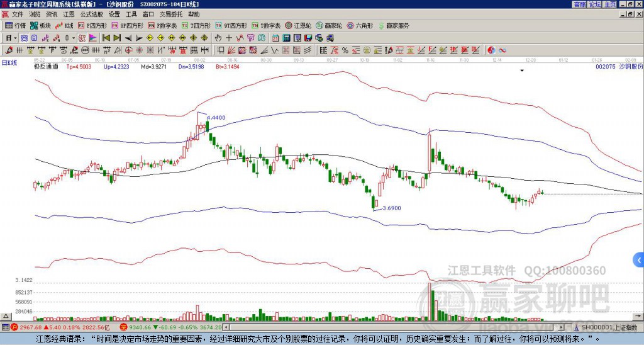
Task: Click the percent symbol tool
Action: click(345, 50)
